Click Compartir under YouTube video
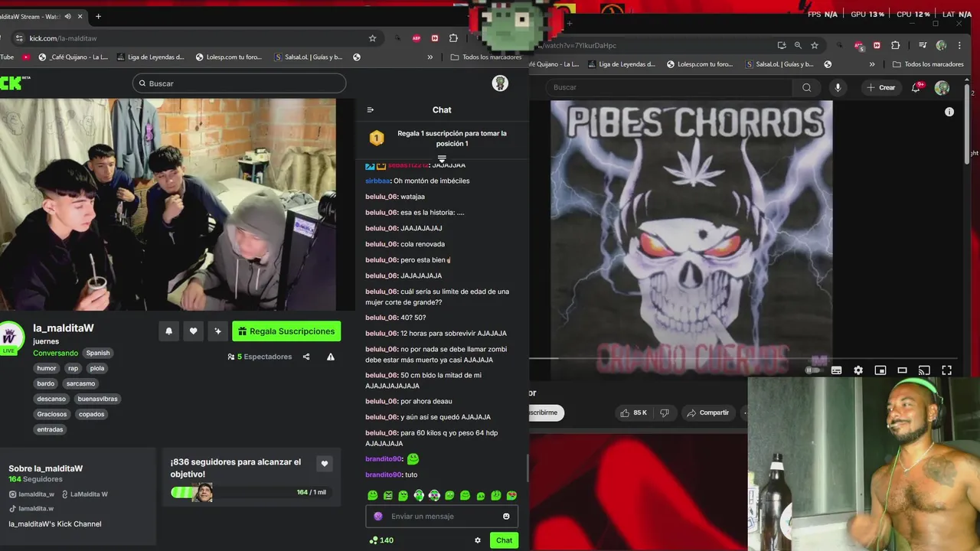980x551 pixels. coord(707,412)
